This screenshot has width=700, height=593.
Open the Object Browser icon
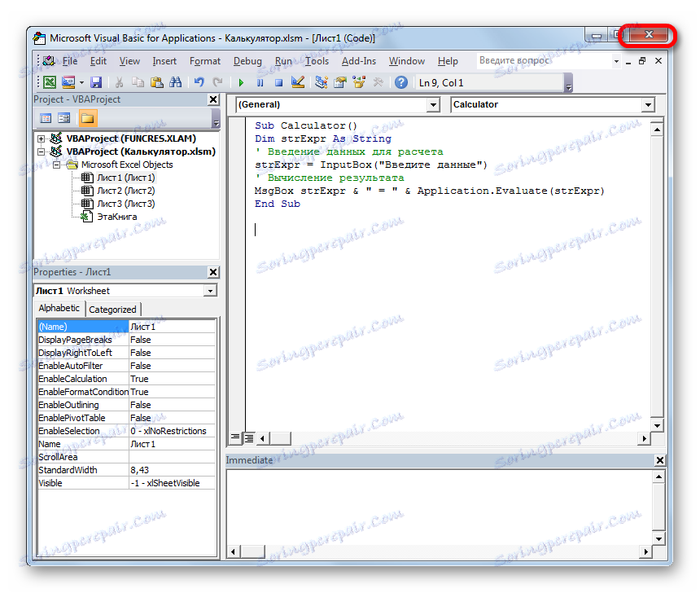click(x=359, y=82)
